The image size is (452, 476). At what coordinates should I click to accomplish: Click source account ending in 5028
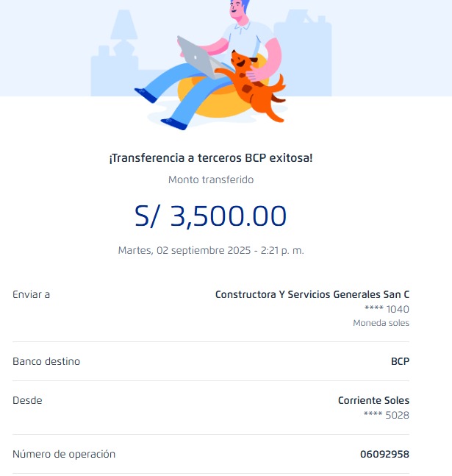(387, 415)
